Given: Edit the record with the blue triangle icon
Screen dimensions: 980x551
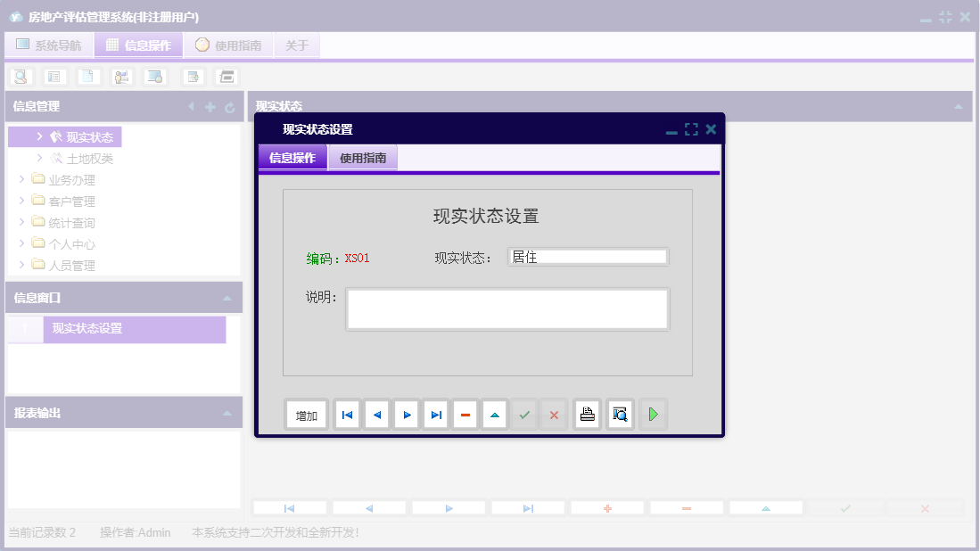Looking at the screenshot, I should [494, 414].
